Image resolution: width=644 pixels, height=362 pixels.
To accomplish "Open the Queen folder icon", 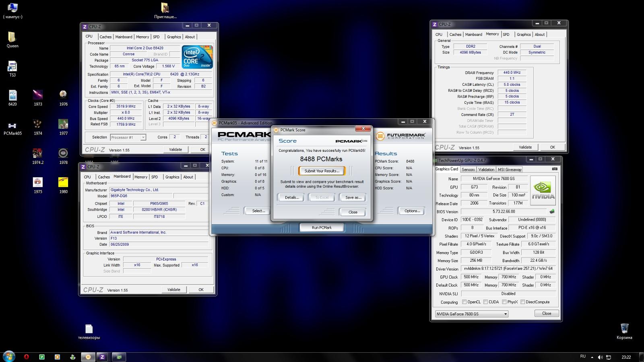I will pos(12,39).
